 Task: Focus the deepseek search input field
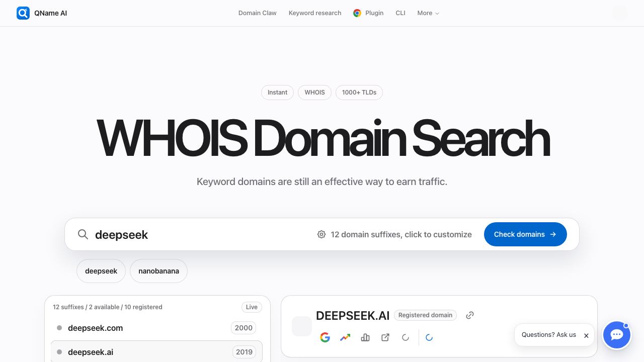click(x=201, y=234)
